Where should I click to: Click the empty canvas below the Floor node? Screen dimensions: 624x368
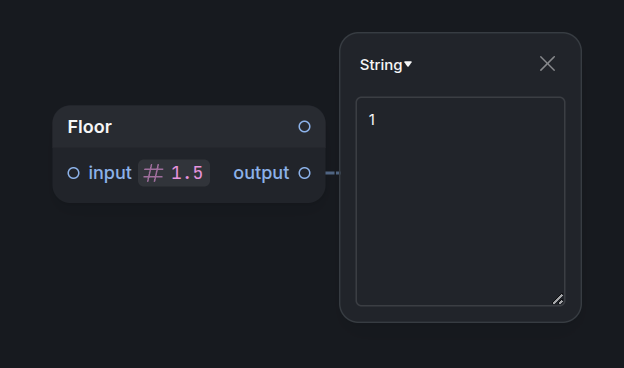(189, 278)
